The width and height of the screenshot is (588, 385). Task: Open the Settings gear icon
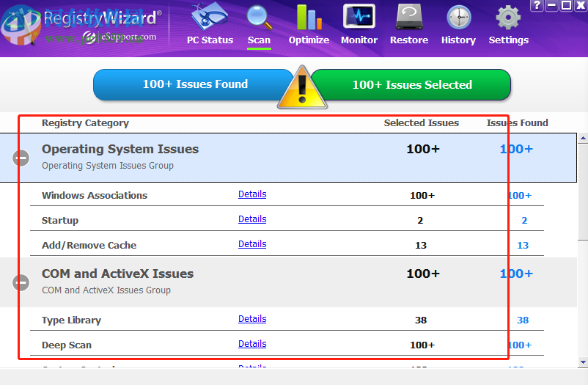(508, 18)
